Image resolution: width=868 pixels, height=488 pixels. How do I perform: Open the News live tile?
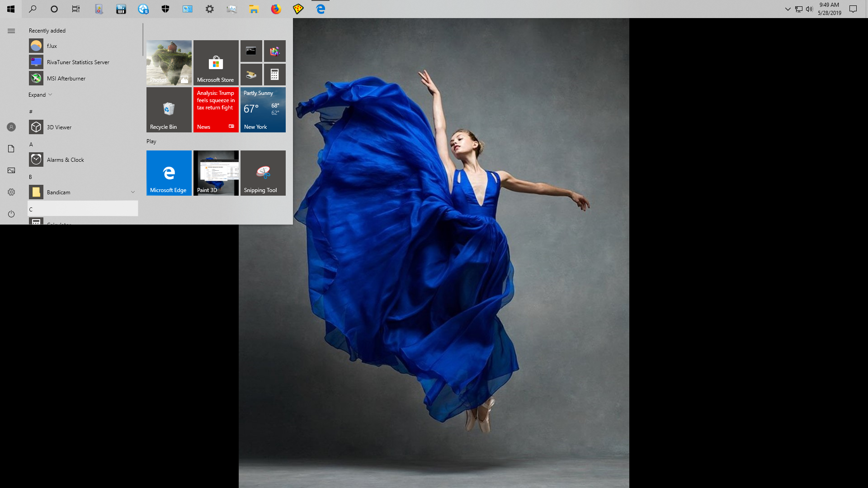click(x=216, y=110)
